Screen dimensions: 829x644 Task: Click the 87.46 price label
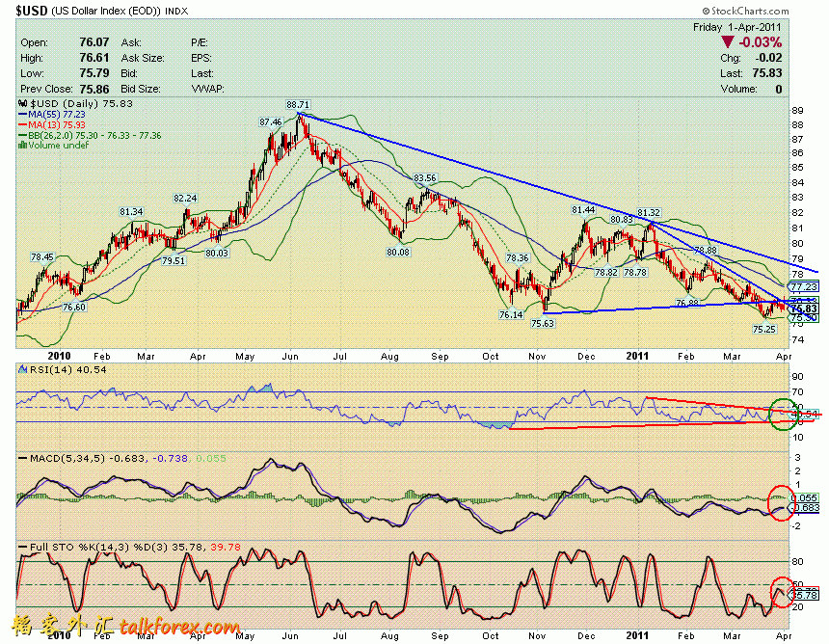coord(271,122)
